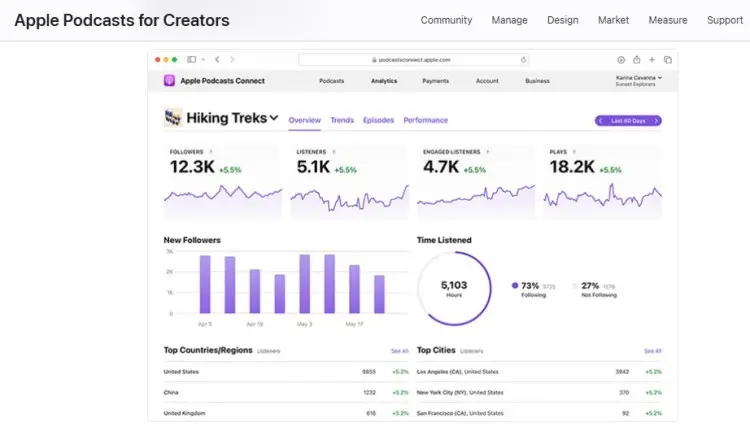Click the info icon next to Engaged Listeners

tap(487, 152)
